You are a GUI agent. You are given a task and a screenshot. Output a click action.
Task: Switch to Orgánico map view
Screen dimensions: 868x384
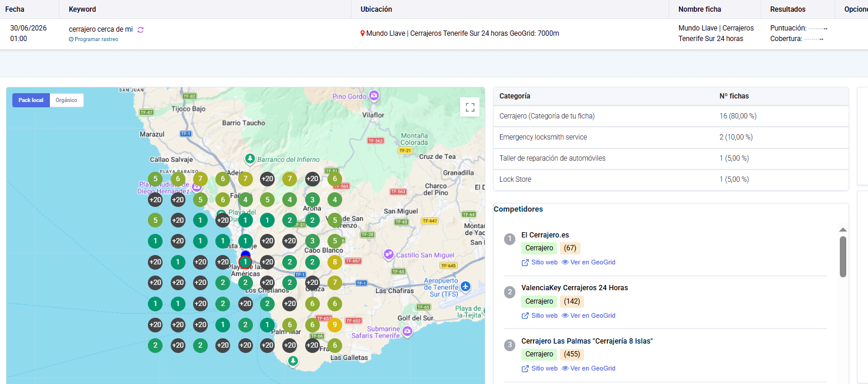pos(66,100)
